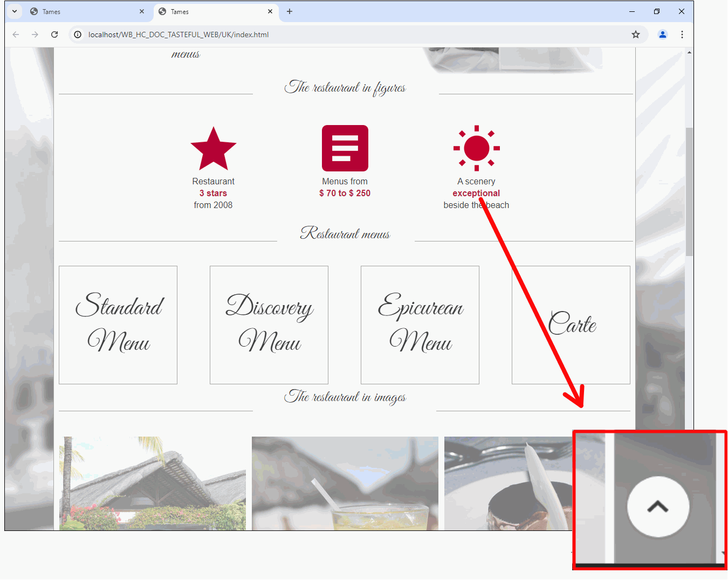Screen dimensions: 728x580
Task: Open the Discovery Menu card
Action: click(269, 325)
